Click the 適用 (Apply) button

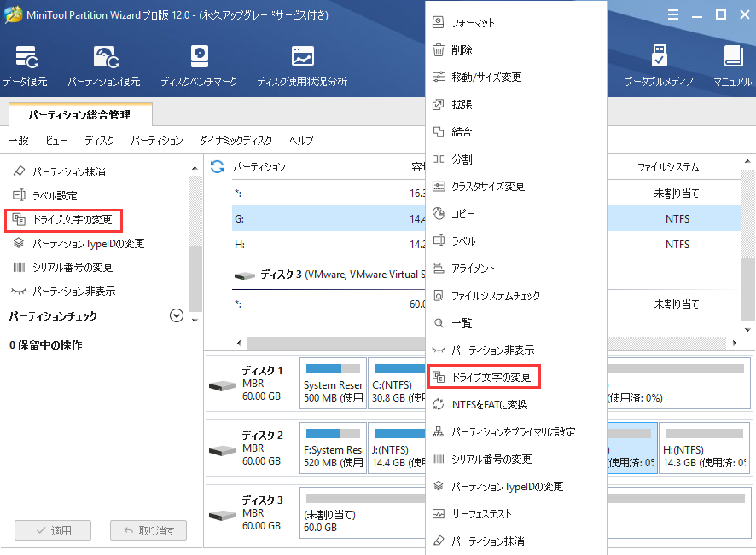point(53,530)
